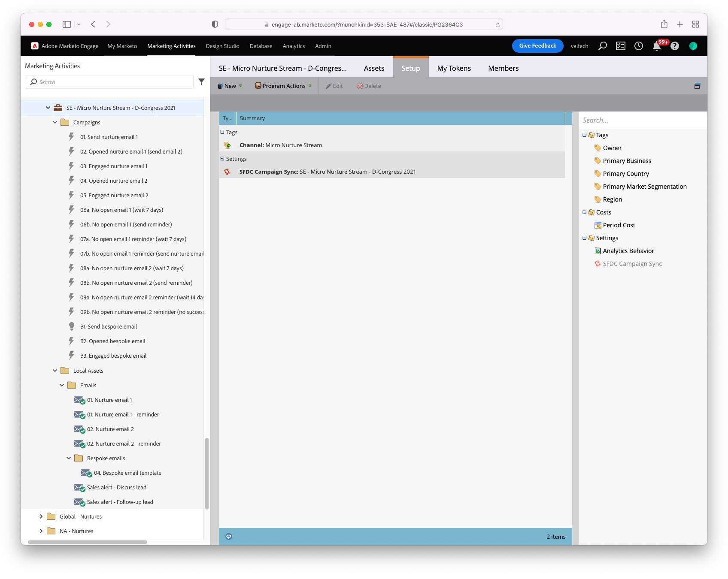The image size is (728, 579).
Task: Click lightbulb icon for B1. Send bespoke email
Action: [x=72, y=326]
